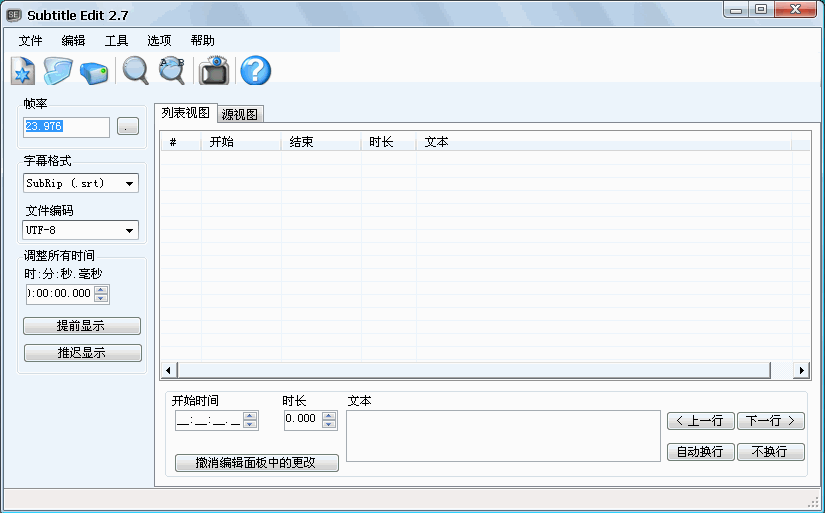The image size is (825, 513).
Task: Open the 文件 menu
Action: tap(31, 41)
